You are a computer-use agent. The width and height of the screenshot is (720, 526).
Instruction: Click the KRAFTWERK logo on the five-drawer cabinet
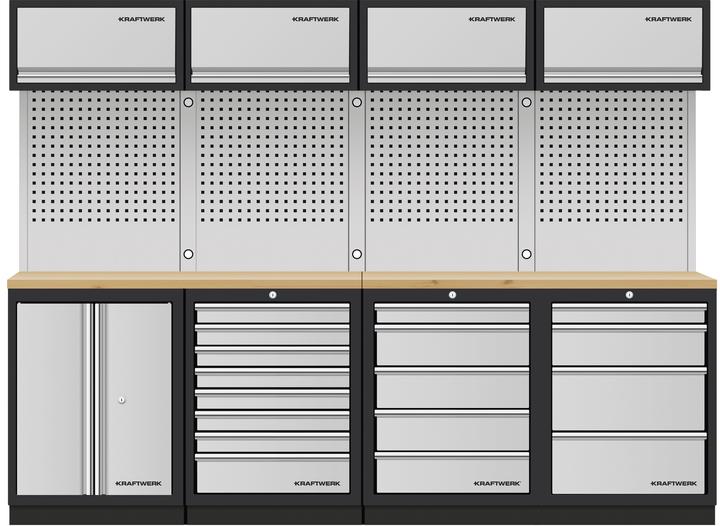coord(497,483)
